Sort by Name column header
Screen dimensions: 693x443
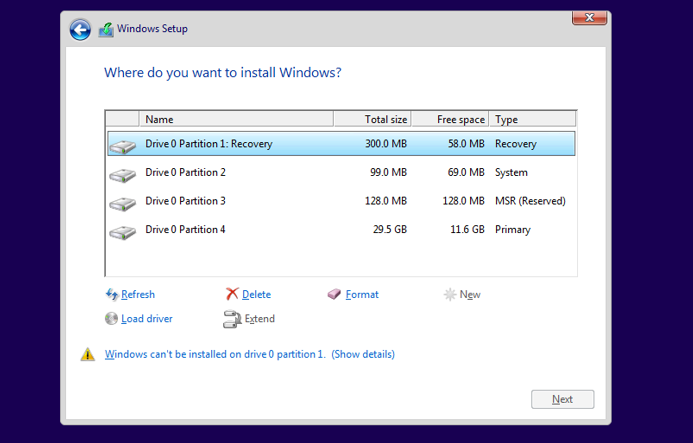click(x=236, y=119)
